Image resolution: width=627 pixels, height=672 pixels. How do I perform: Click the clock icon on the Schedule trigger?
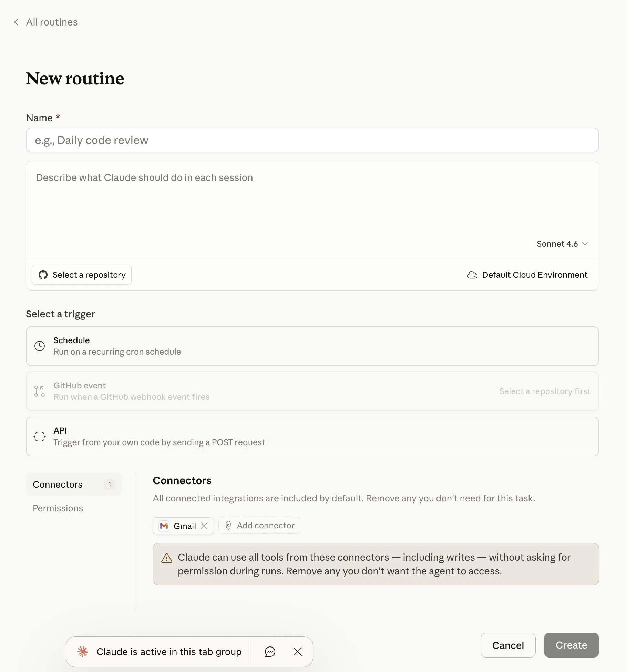point(40,346)
